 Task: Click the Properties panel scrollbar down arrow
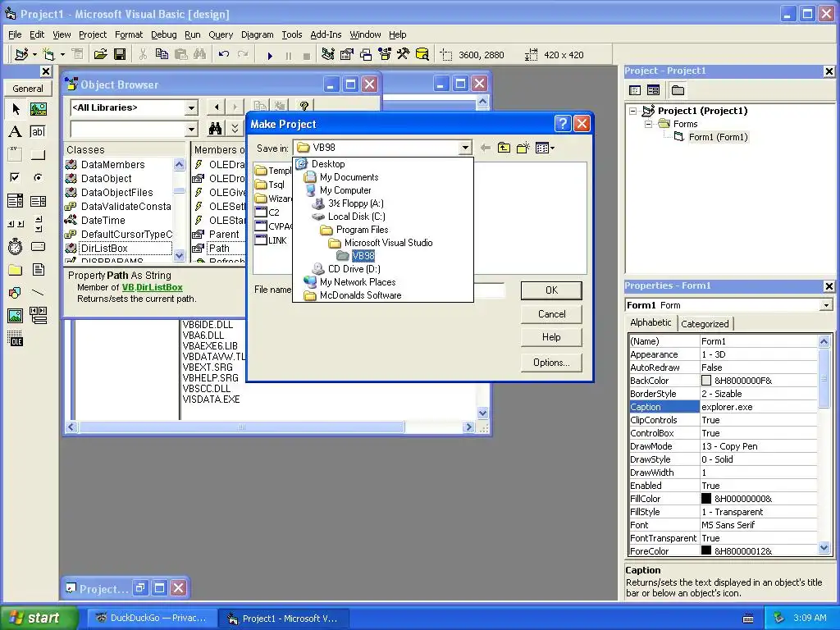(824, 547)
